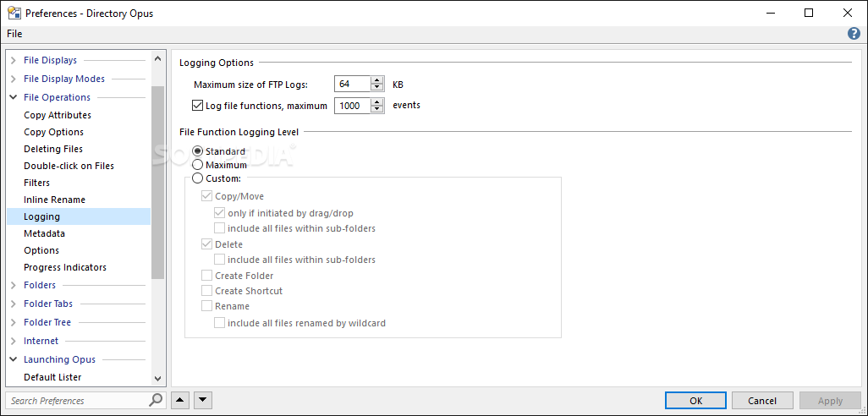Toggle include all files renamed by wildcard
The width and height of the screenshot is (868, 416).
(220, 323)
